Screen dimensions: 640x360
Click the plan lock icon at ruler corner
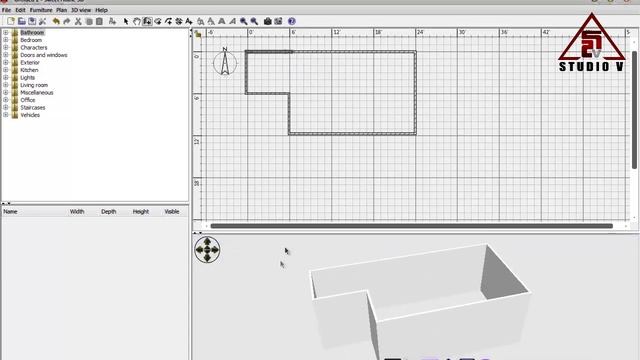pyautogui.click(x=198, y=34)
